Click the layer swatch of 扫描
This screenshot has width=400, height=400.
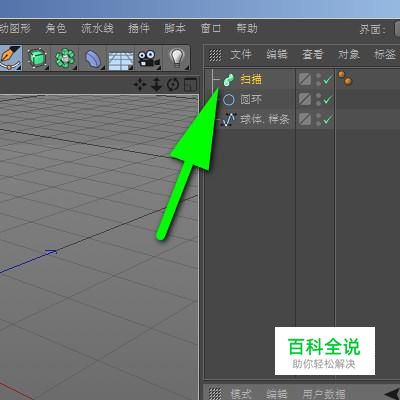[305, 79]
